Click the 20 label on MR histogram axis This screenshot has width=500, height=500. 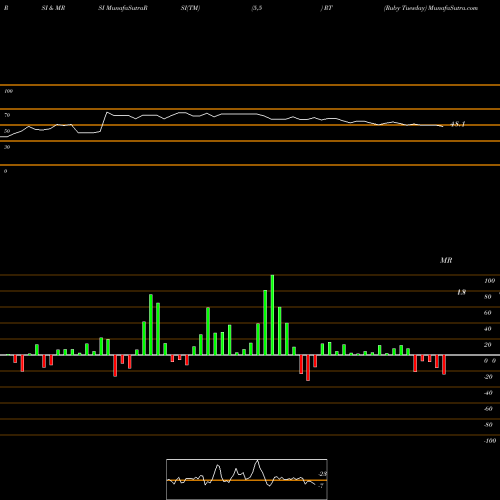[488, 345]
